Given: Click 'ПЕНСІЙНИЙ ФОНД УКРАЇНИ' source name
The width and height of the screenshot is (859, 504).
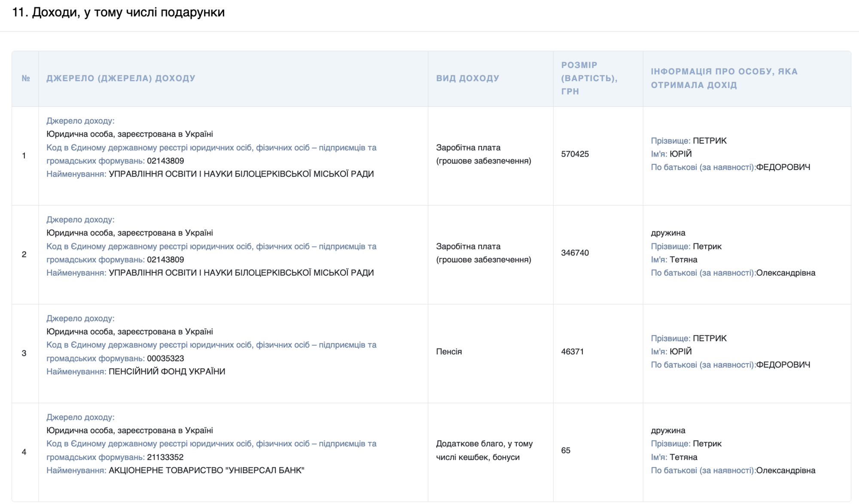Looking at the screenshot, I should pos(167,371).
